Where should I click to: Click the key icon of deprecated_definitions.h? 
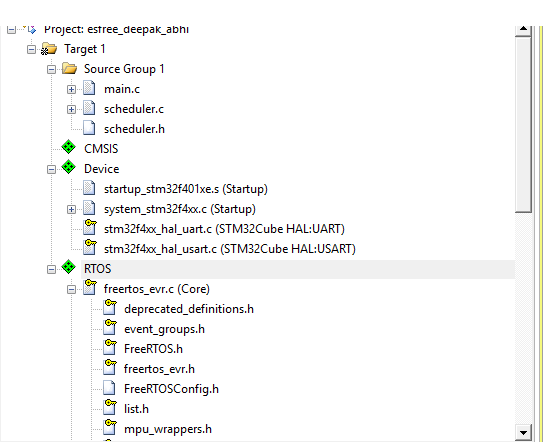[x=110, y=307]
